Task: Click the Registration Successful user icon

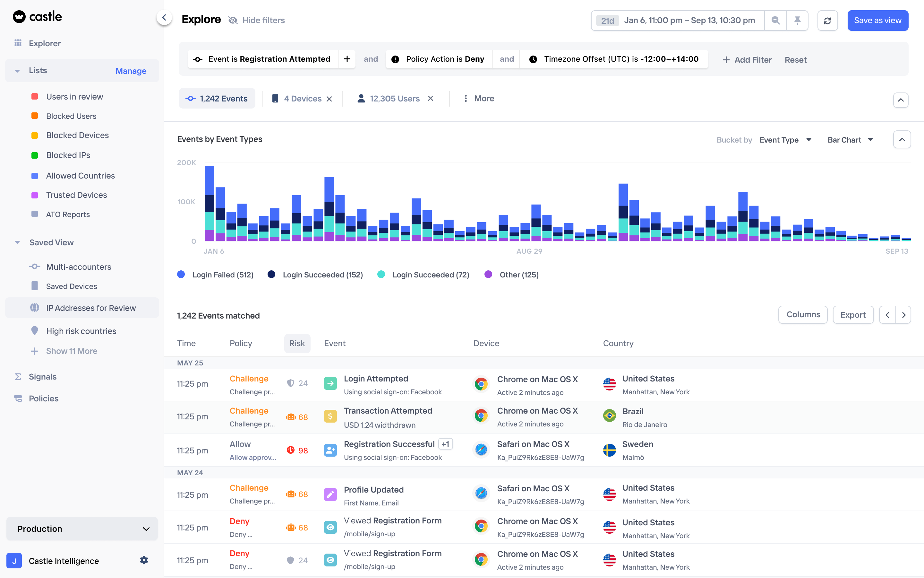Action: click(330, 450)
